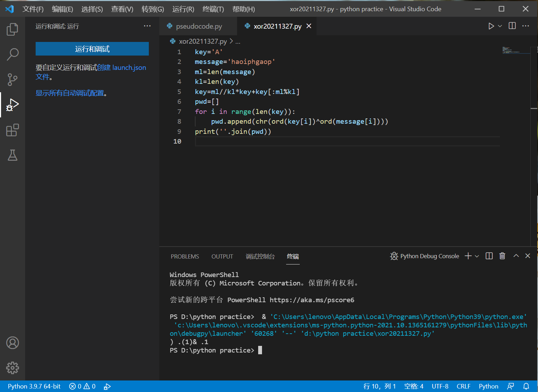Click the 显示所有自动调试配置 link
The height and width of the screenshot is (392, 538).
click(70, 93)
